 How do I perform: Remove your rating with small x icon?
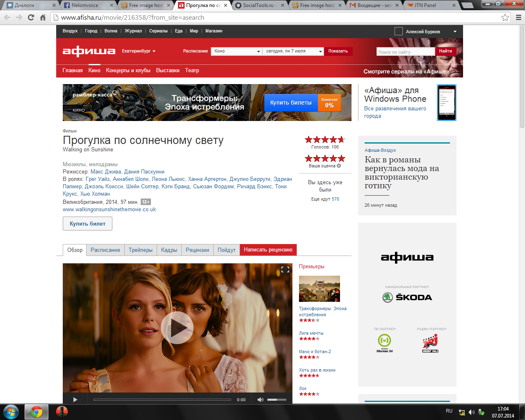[x=339, y=166]
